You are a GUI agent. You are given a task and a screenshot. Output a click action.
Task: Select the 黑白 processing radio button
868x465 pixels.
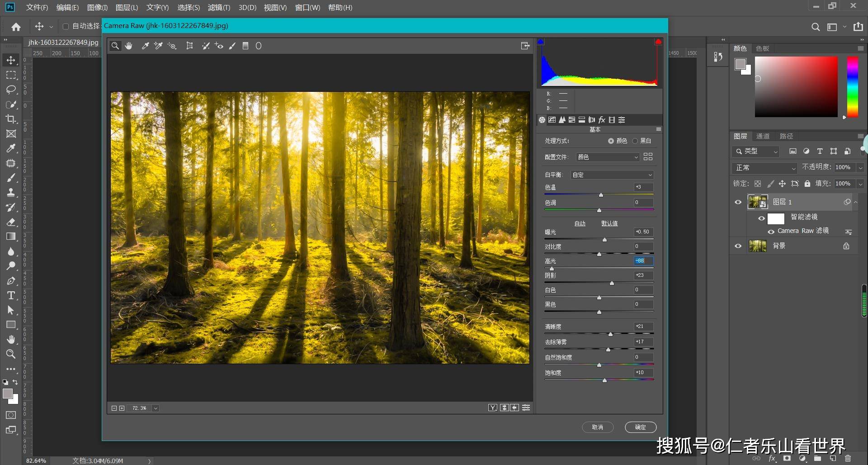coord(635,141)
